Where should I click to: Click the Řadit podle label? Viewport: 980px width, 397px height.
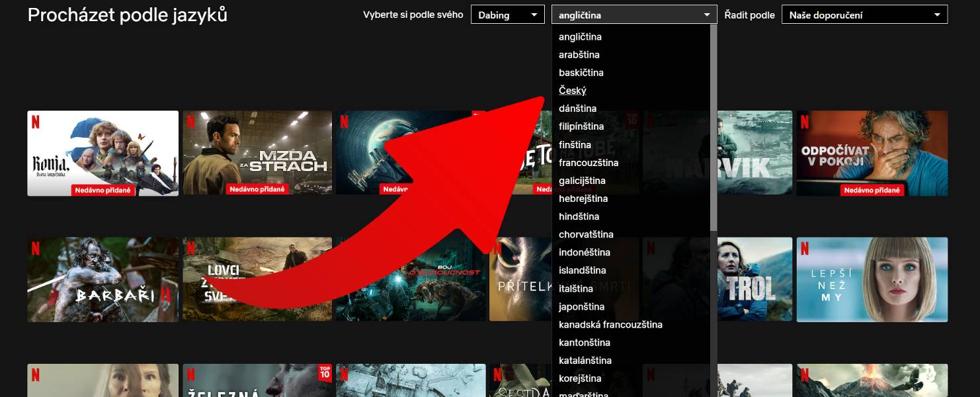click(x=749, y=15)
